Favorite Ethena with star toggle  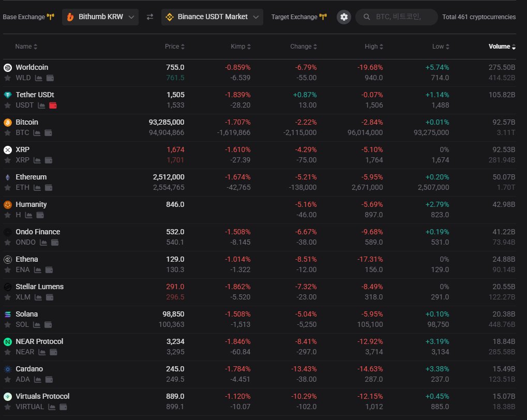7,270
